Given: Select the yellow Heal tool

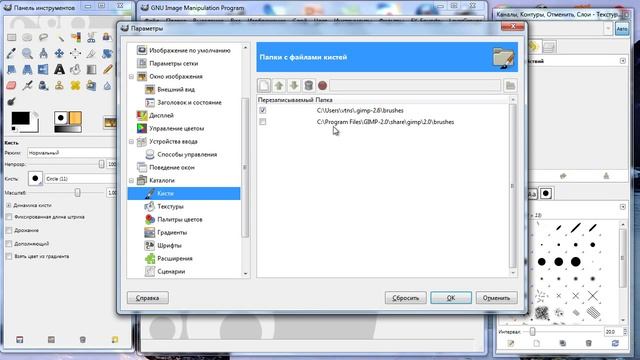Looking at the screenshot, I should click(76, 85).
